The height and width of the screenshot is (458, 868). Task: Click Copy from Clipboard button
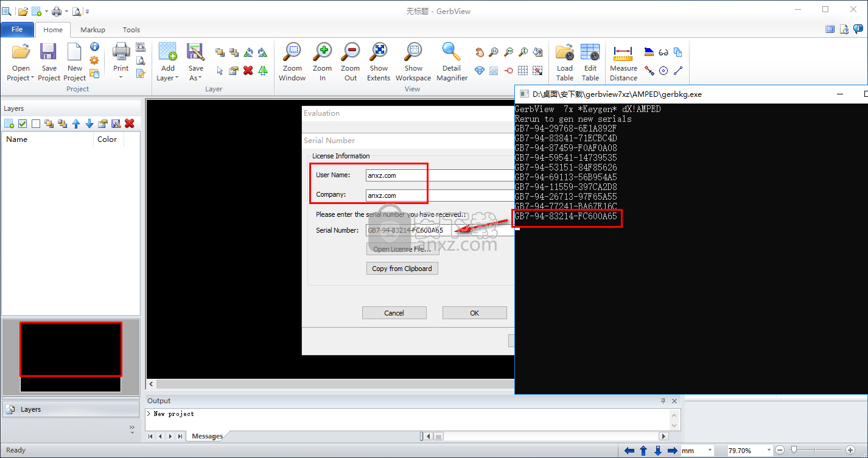point(402,269)
